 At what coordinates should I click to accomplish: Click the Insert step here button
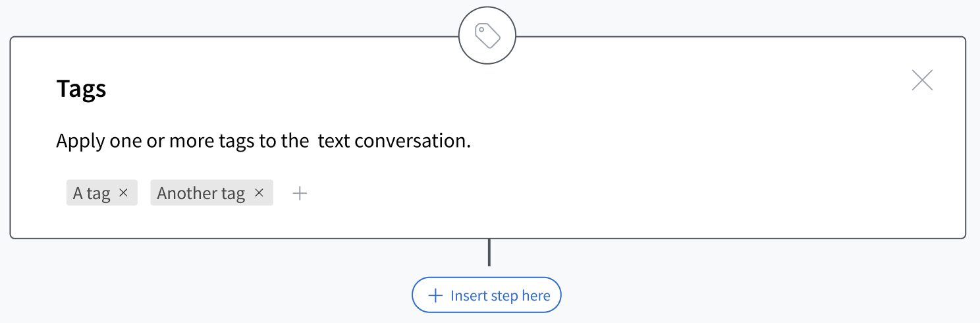point(486,295)
